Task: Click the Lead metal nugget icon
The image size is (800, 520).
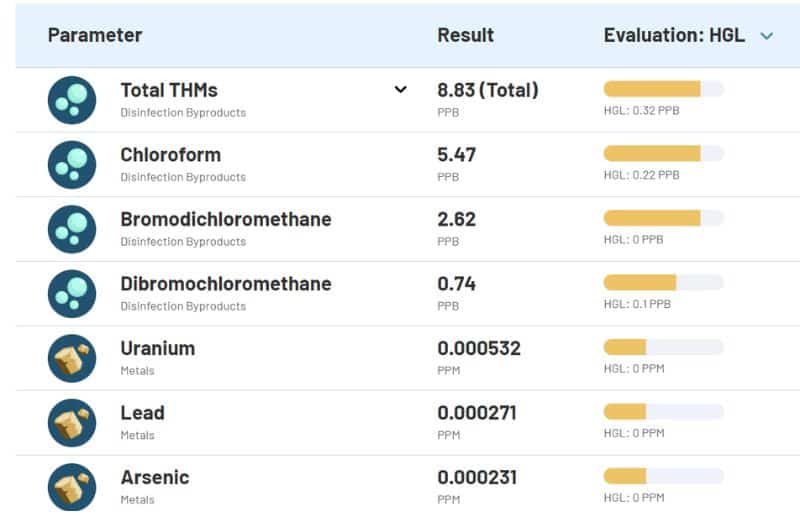Action: [72, 422]
